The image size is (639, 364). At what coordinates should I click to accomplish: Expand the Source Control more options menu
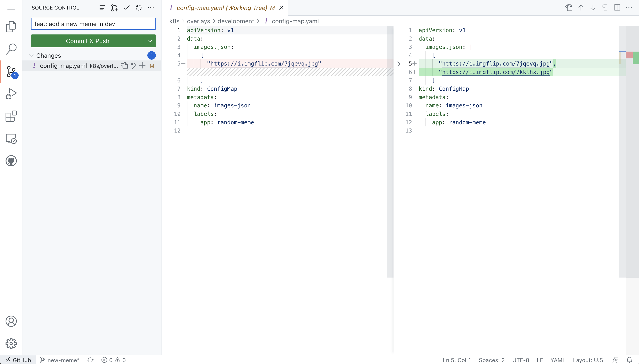[151, 8]
